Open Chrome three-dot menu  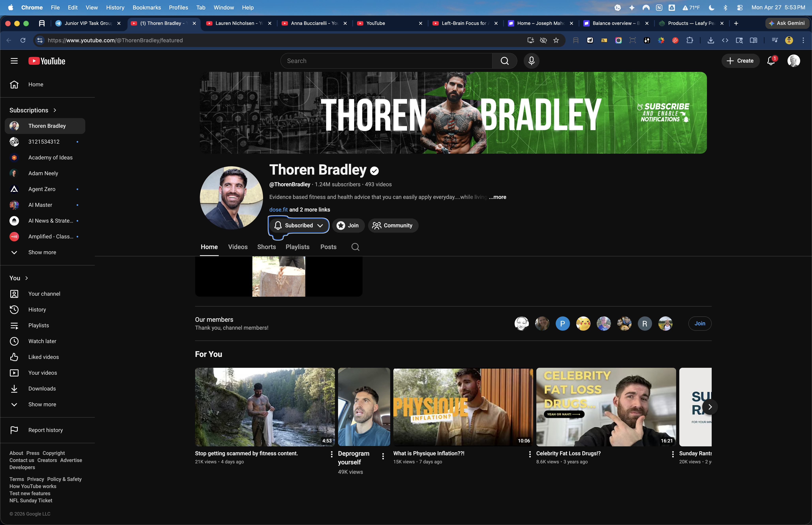click(803, 40)
